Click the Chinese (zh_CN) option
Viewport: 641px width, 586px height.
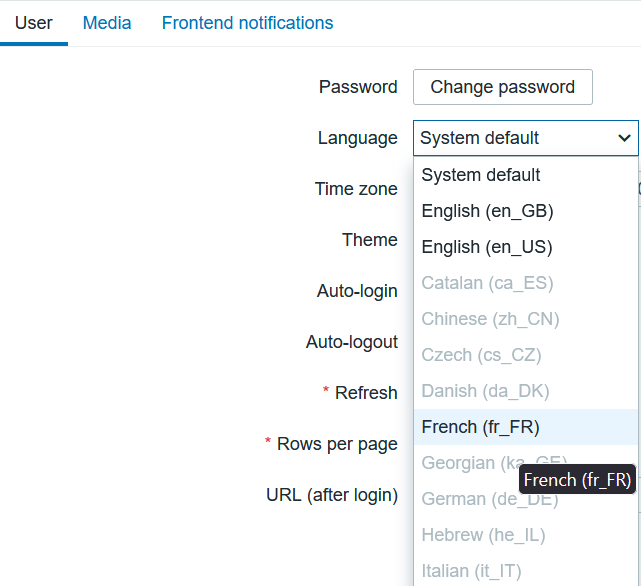click(490, 319)
